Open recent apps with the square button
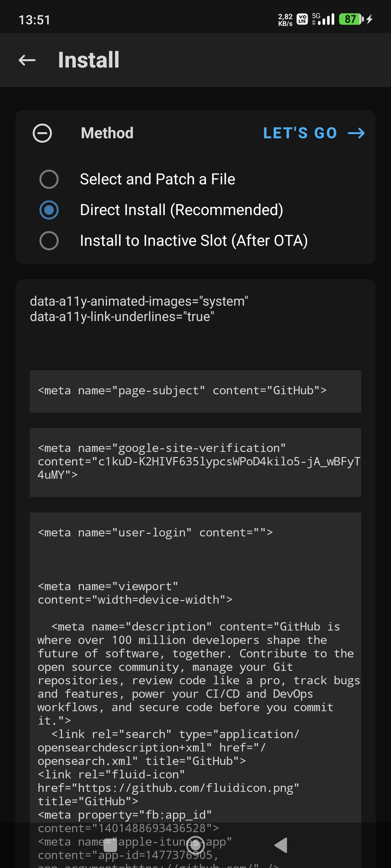 (x=110, y=845)
